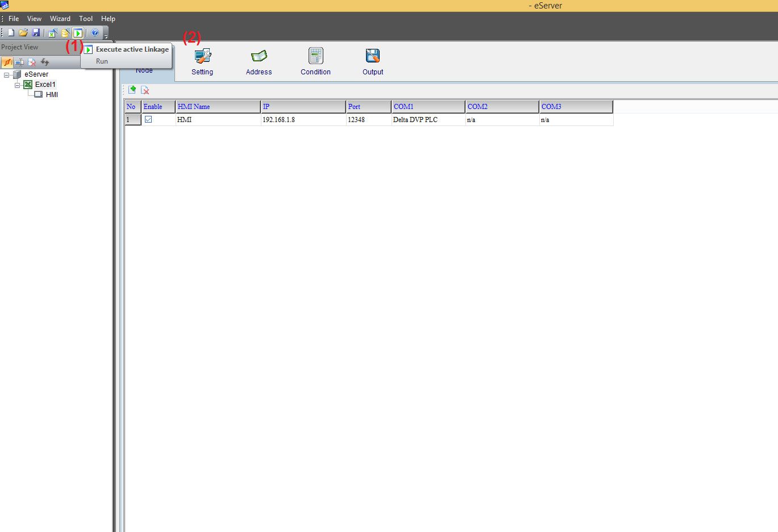Click the database linkage toolbar icon
Screen dimensions: 778x532
click(65, 33)
